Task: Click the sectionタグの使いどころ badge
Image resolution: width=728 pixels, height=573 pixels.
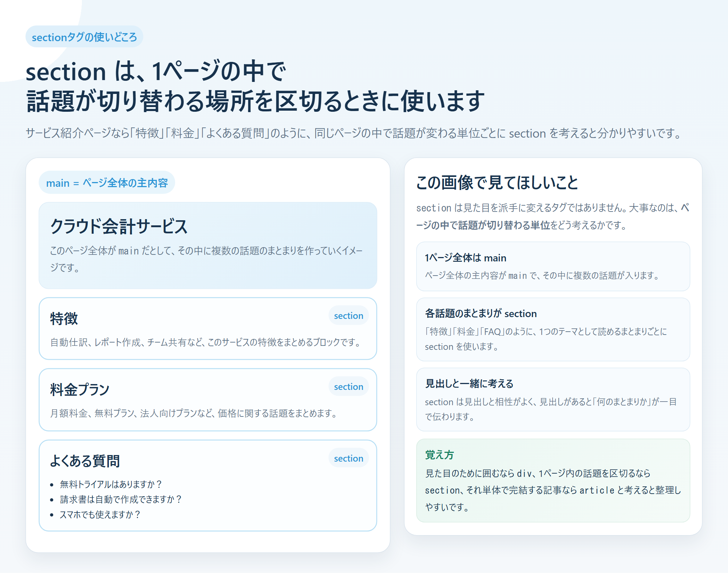Action: coord(84,36)
